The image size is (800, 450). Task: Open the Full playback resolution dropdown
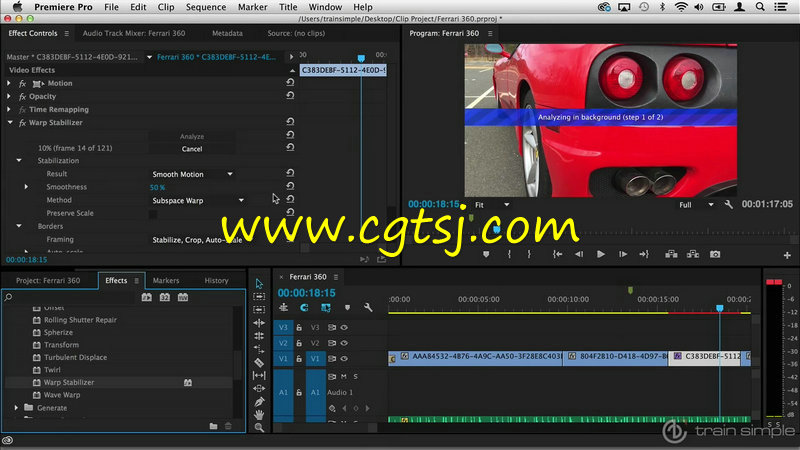tap(696, 205)
